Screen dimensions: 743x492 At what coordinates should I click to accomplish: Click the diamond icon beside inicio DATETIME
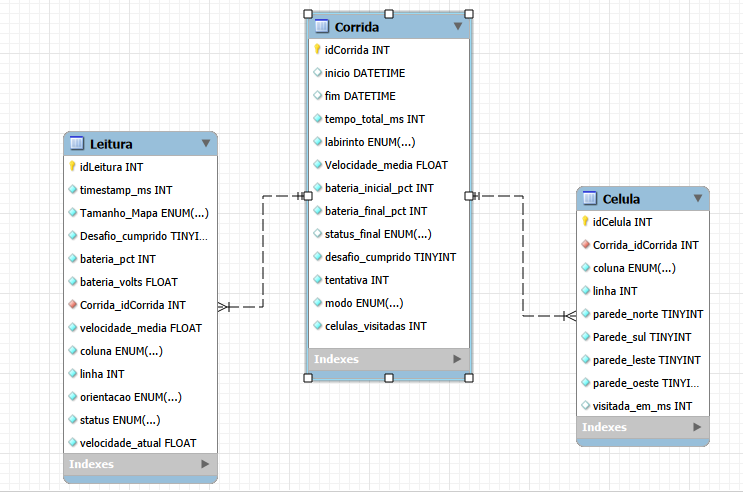317,73
